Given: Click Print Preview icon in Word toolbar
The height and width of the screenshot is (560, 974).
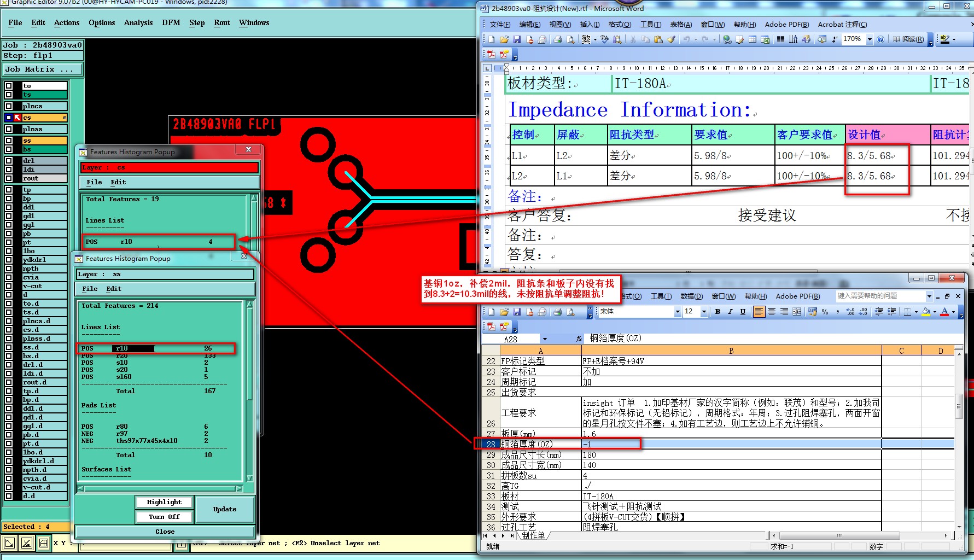Looking at the screenshot, I should (570, 39).
